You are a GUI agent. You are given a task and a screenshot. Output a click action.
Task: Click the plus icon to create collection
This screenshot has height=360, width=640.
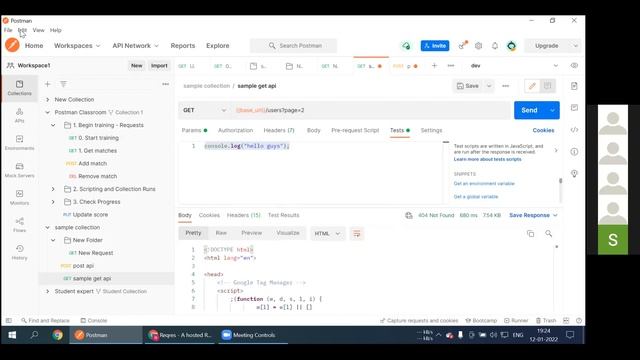tap(47, 84)
